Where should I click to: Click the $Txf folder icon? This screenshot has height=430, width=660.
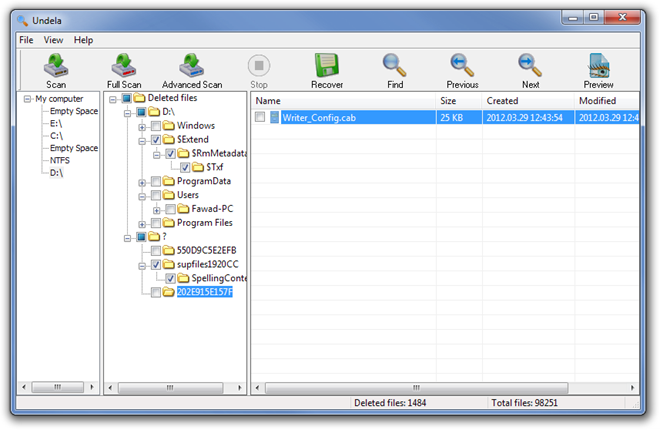coord(198,167)
